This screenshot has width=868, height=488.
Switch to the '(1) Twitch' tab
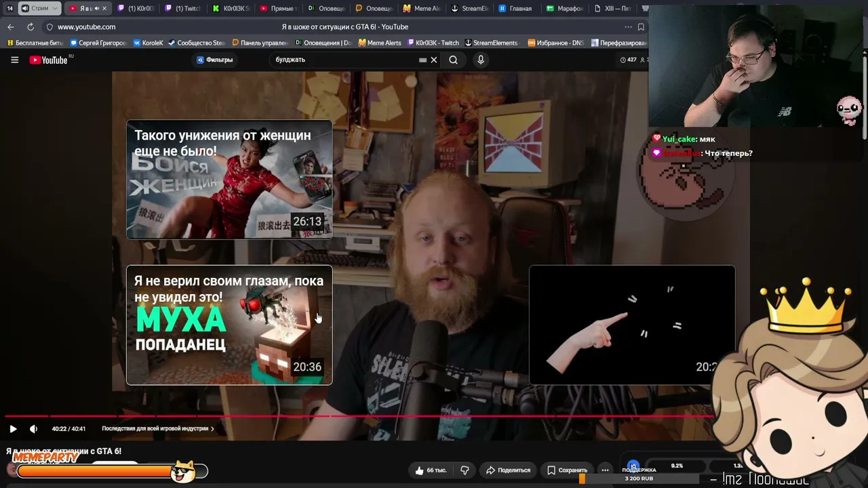coord(183,8)
